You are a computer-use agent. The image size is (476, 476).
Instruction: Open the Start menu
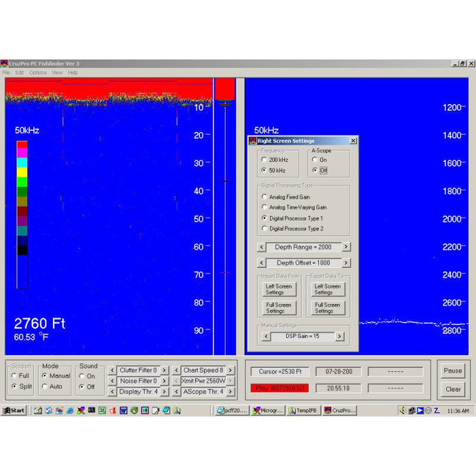(x=14, y=411)
